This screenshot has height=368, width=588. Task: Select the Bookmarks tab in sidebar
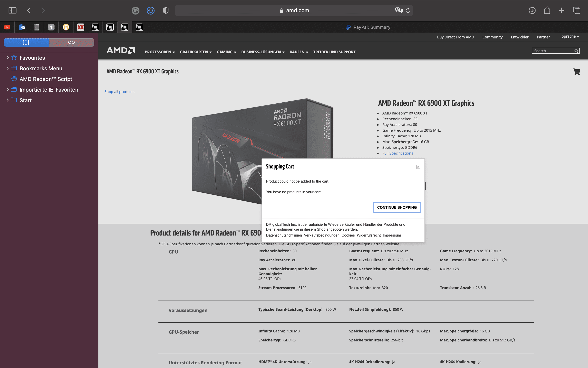[x=26, y=42]
